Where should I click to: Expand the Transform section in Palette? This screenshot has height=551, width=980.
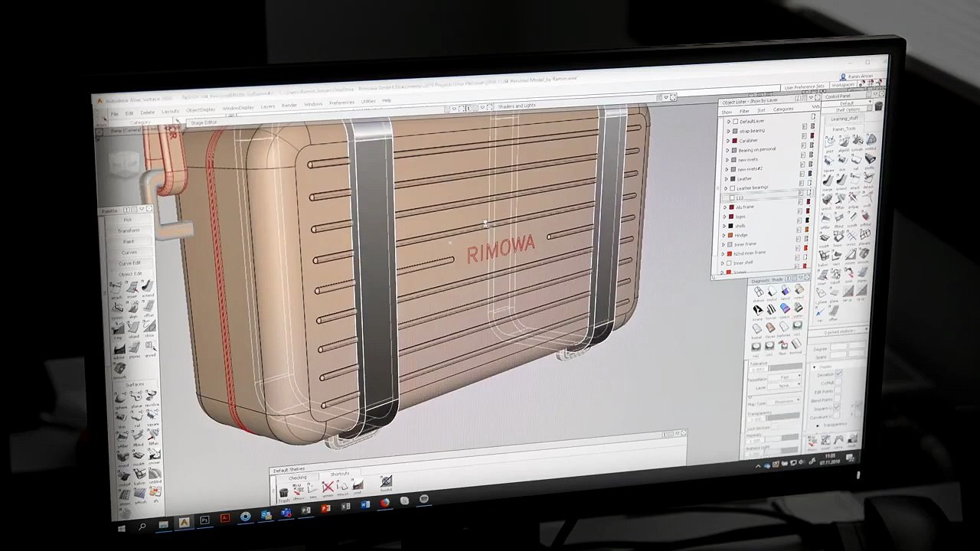129,230
